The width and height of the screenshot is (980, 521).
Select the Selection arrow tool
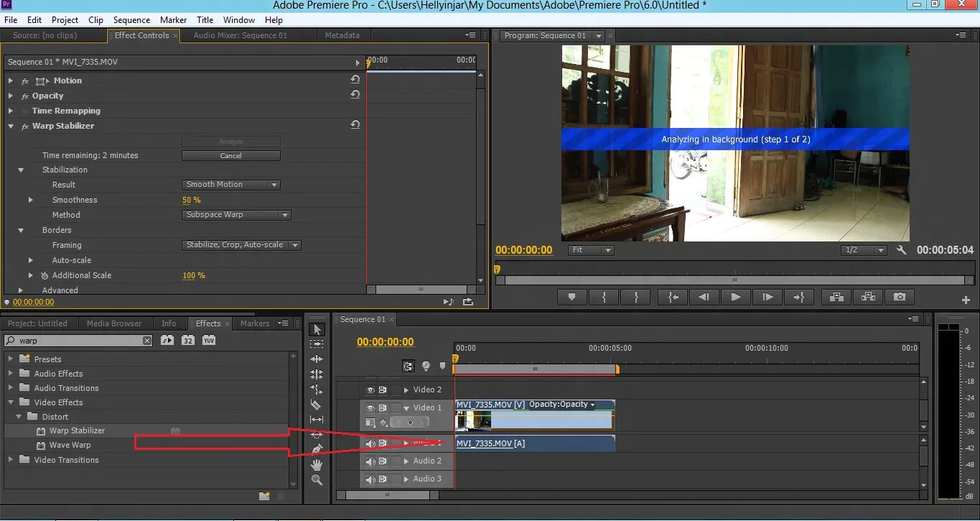pyautogui.click(x=317, y=329)
